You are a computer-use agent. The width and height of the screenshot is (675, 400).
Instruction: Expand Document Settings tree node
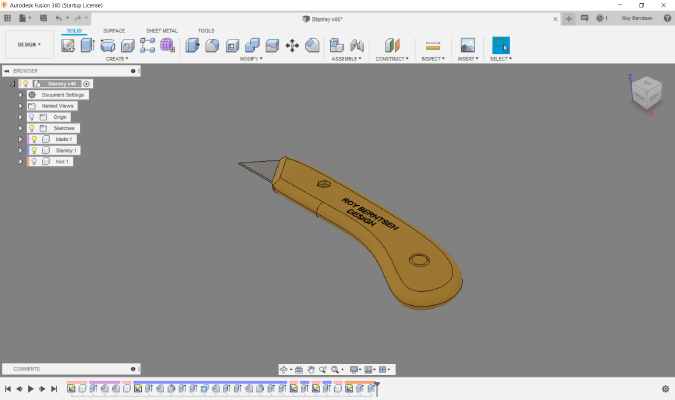[x=20, y=95]
